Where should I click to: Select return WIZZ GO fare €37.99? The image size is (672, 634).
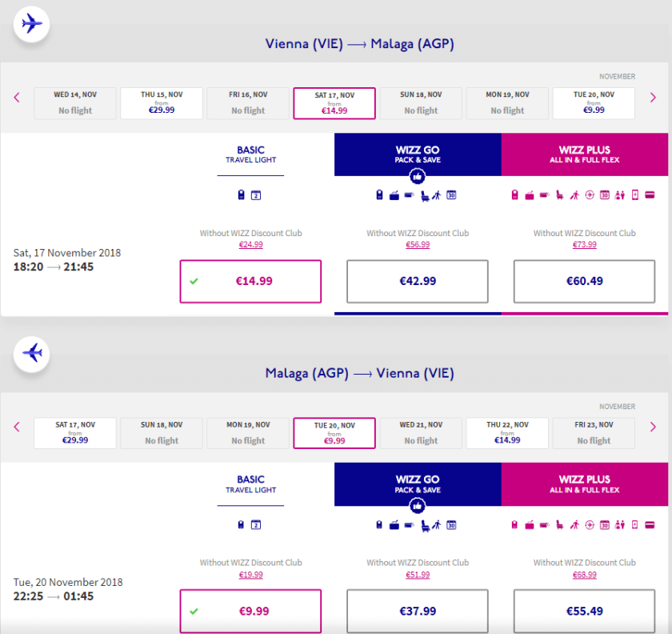tap(417, 611)
